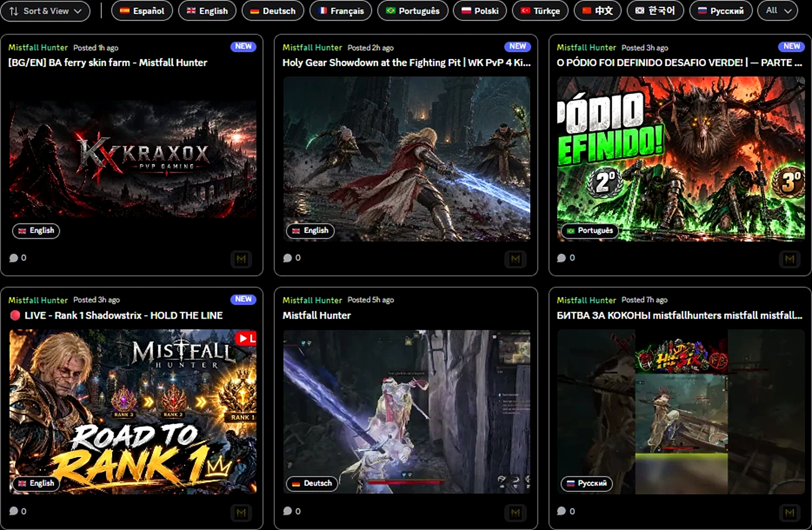Click Русский tag on cocoon battle thumbnail

click(587, 484)
